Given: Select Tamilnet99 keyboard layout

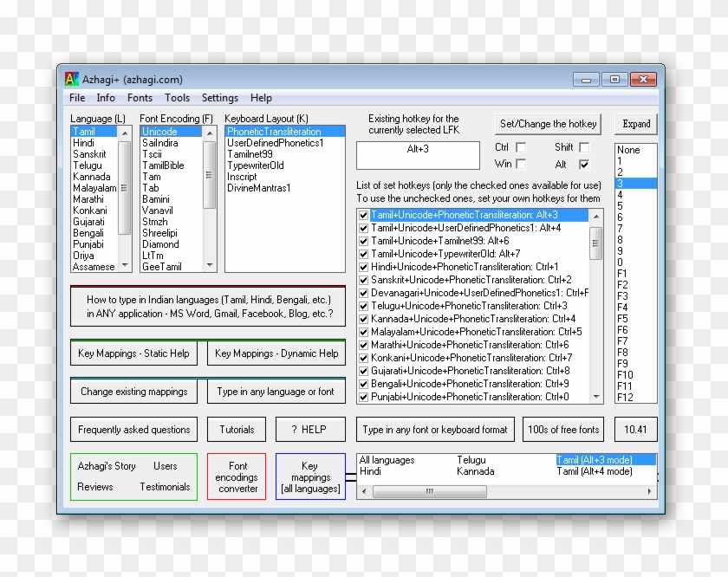Looking at the screenshot, I should click(250, 154).
